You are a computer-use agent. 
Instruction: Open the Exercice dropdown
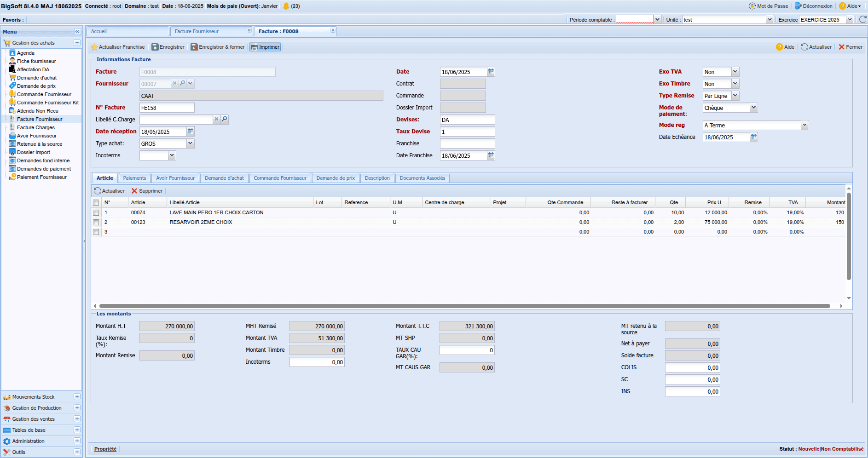click(850, 19)
